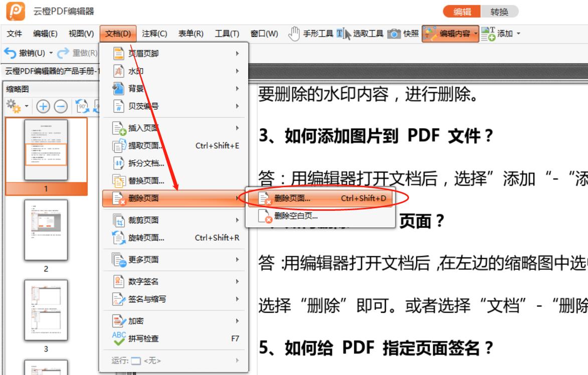Open the thumbnail gear options dropdown arrow
Screen dimensions: 588x375
pyautogui.click(x=26, y=107)
